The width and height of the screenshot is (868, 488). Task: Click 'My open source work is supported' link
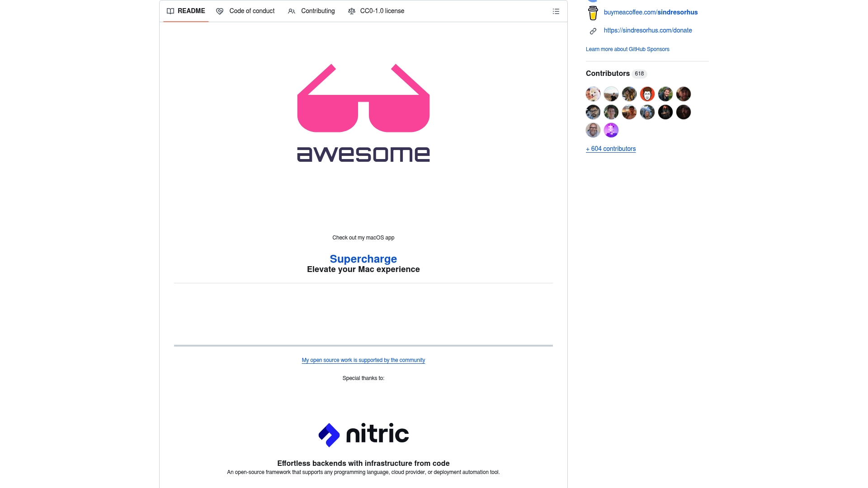pos(363,360)
